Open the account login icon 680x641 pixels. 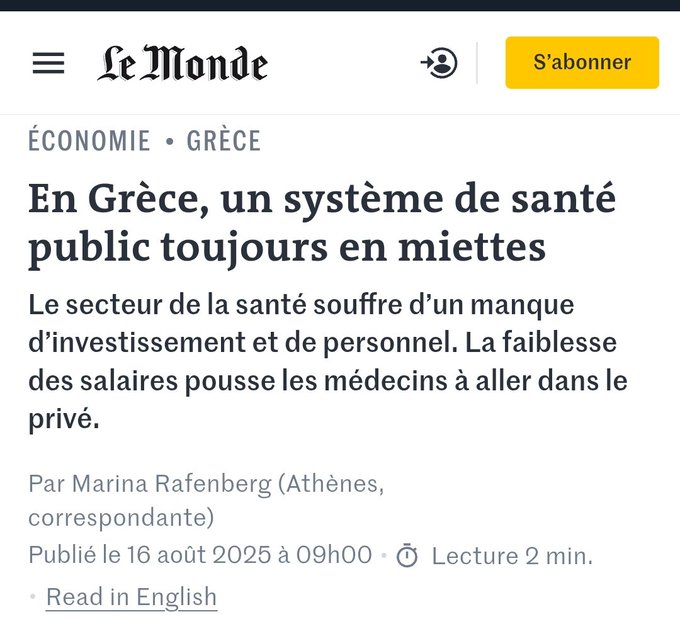(439, 63)
